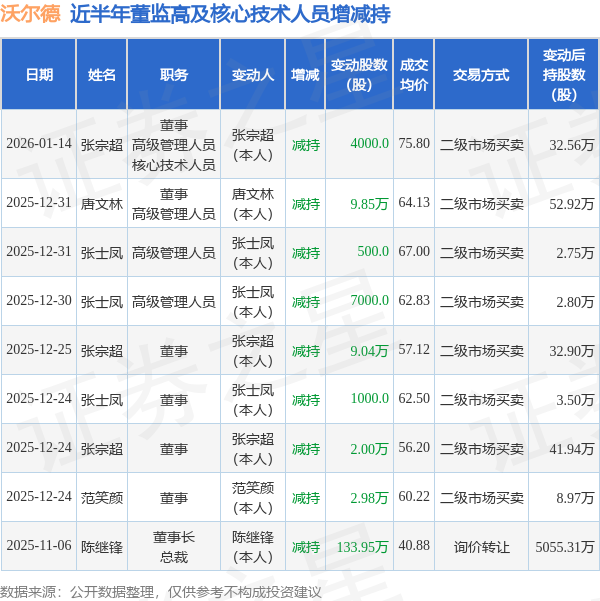Viewport: 600px width, 601px height.
Task: Click the 变动股数(股) column header
Action: pos(359,75)
